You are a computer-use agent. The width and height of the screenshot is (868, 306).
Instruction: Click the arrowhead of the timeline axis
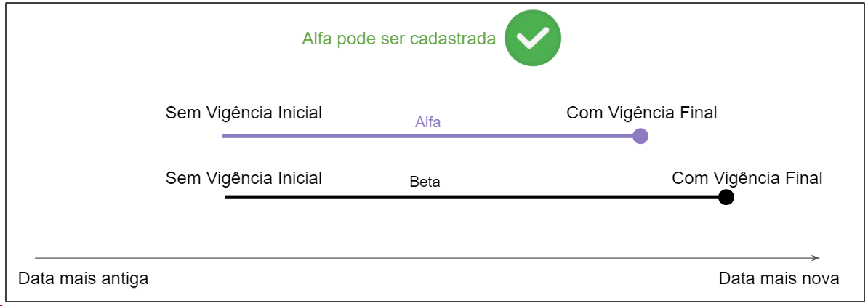pyautogui.click(x=816, y=258)
